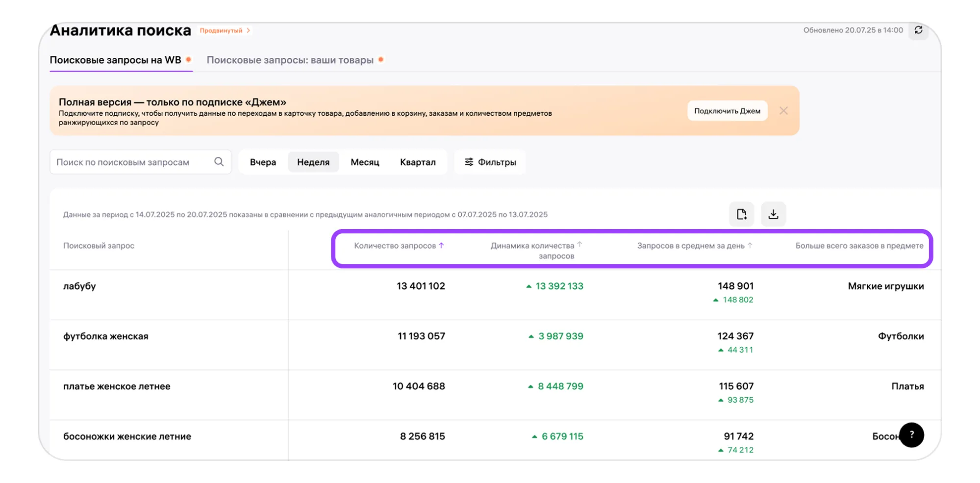This screenshot has width=980, height=483.
Task: Close the Джем subscription banner
Action: pyautogui.click(x=783, y=111)
